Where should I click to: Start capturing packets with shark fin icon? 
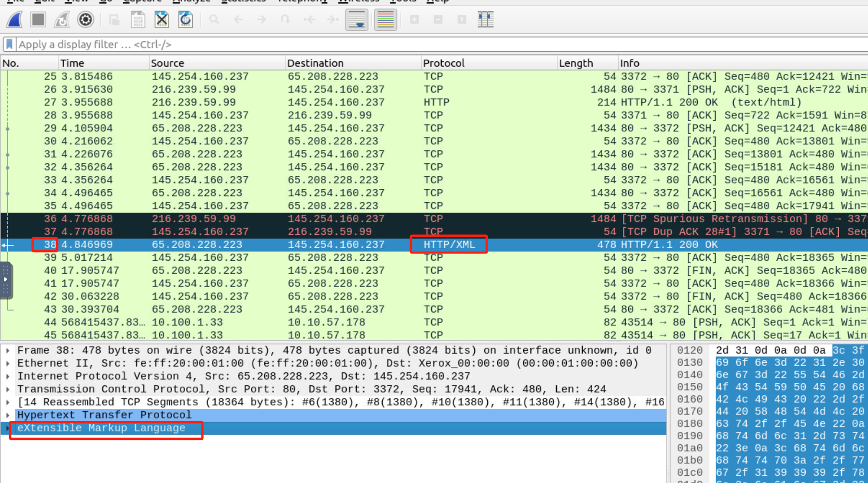tap(14, 20)
